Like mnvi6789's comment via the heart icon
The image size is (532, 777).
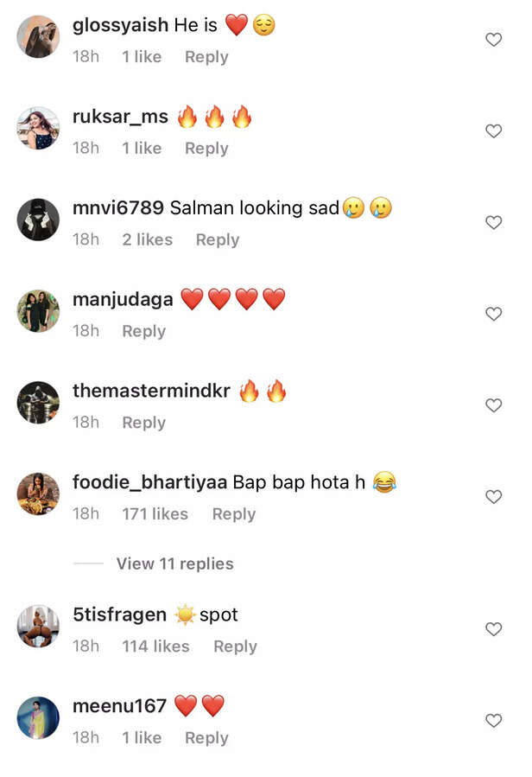(x=493, y=223)
